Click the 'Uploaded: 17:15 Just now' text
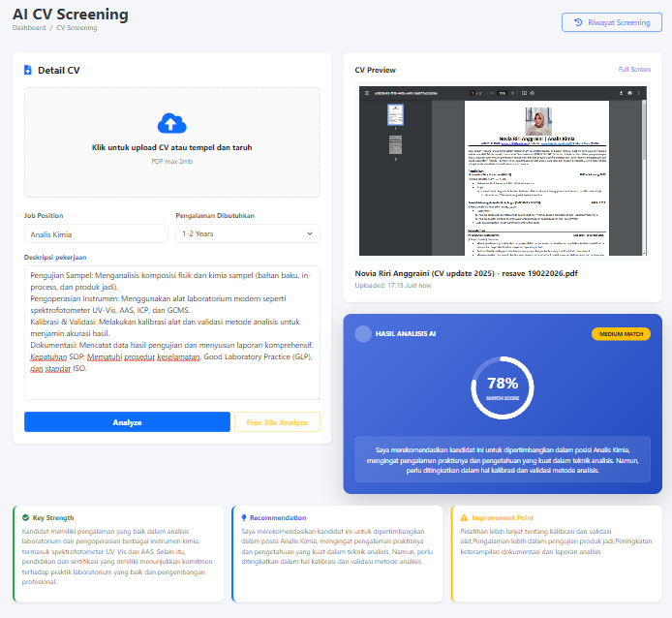Viewport: 672px width, 618px height. click(393, 285)
